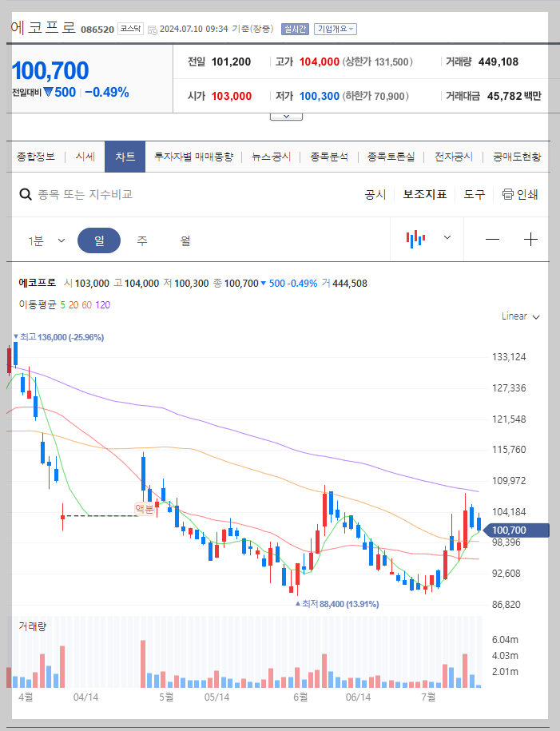
Task: Click the 120-day moving average label
Action: point(102,305)
